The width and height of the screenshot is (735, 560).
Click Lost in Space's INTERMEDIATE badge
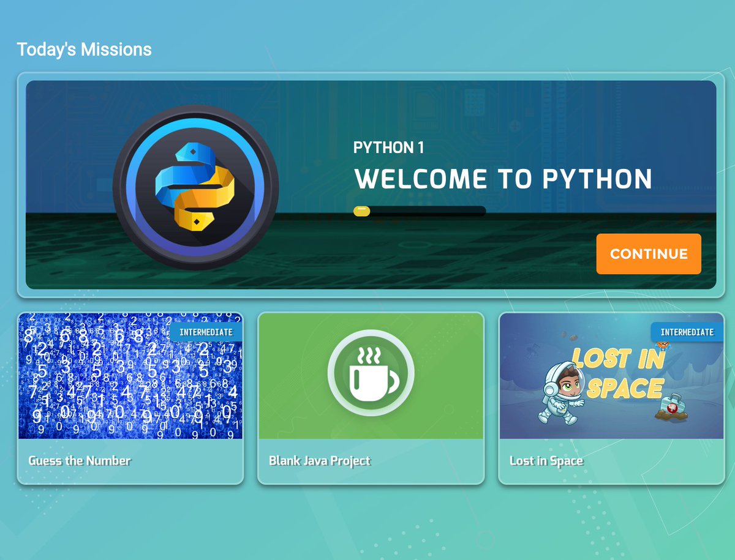(x=687, y=332)
